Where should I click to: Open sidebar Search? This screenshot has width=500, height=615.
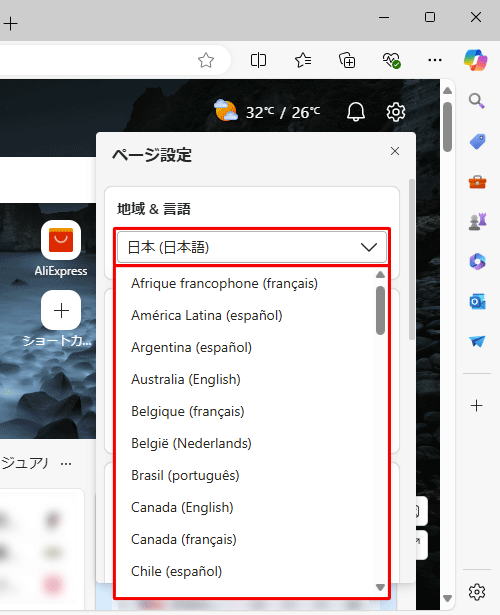(x=477, y=101)
